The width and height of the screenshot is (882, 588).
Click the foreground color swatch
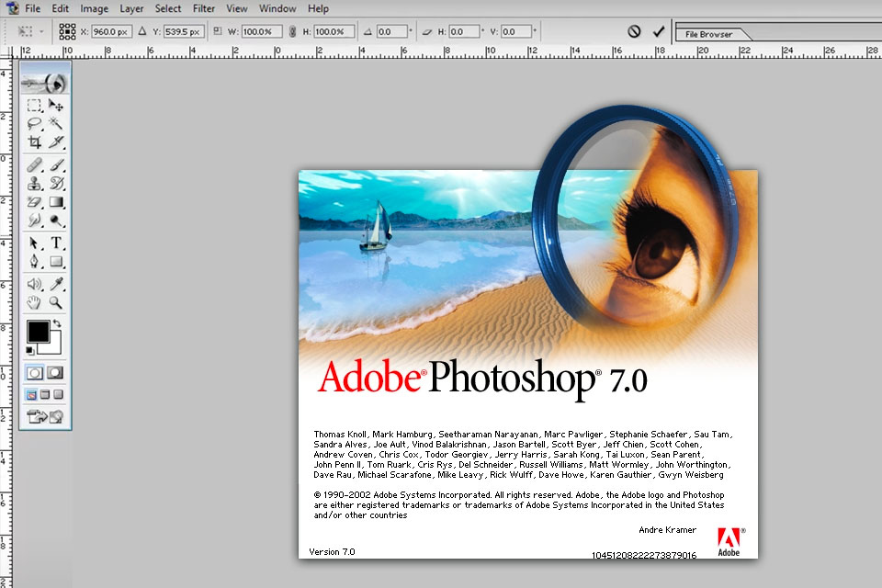pos(38,331)
